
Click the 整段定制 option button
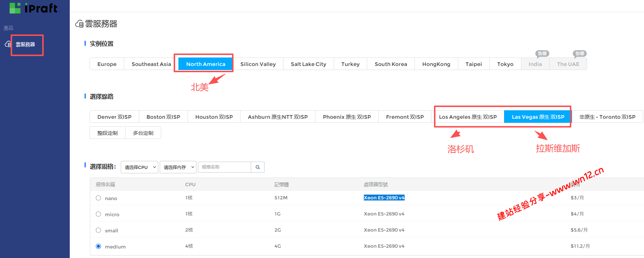(108, 133)
